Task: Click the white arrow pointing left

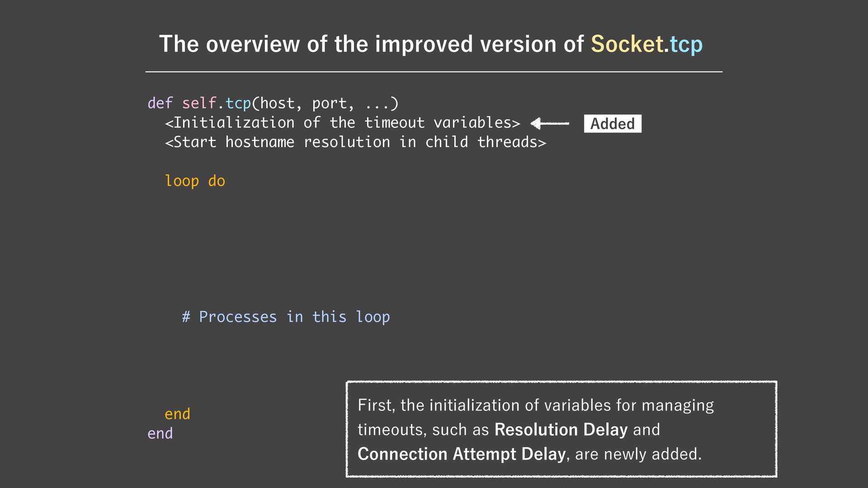Action: [x=549, y=123]
